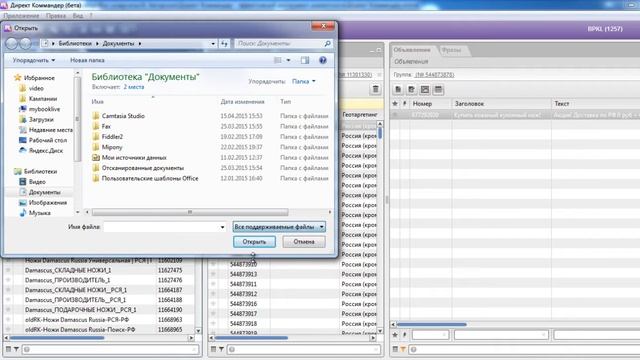Select the Mipony folder
640x360 pixels.
pyautogui.click(x=112, y=147)
